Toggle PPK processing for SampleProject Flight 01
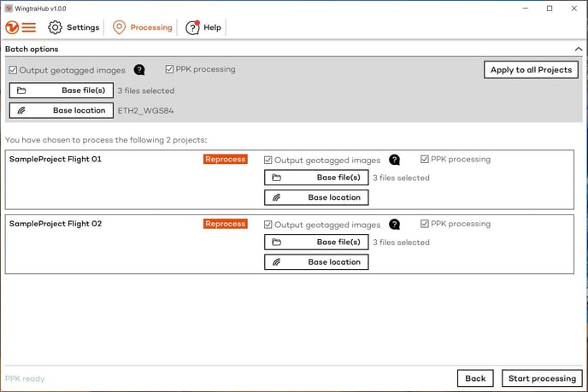The image size is (588, 392). [x=425, y=159]
